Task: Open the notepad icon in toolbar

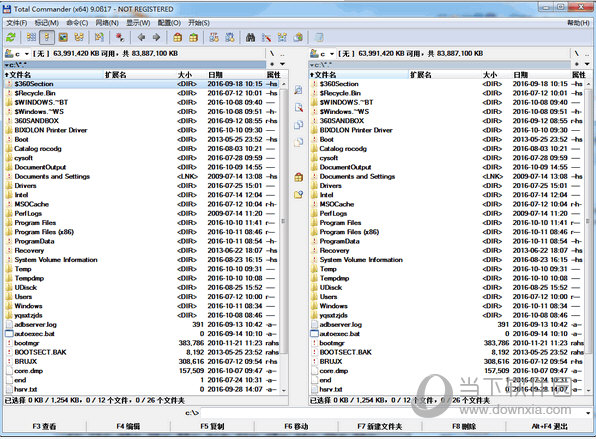Action: (x=319, y=37)
